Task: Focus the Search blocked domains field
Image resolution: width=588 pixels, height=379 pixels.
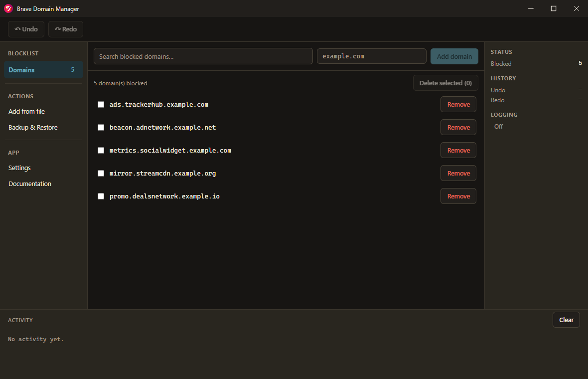Action: pyautogui.click(x=203, y=56)
